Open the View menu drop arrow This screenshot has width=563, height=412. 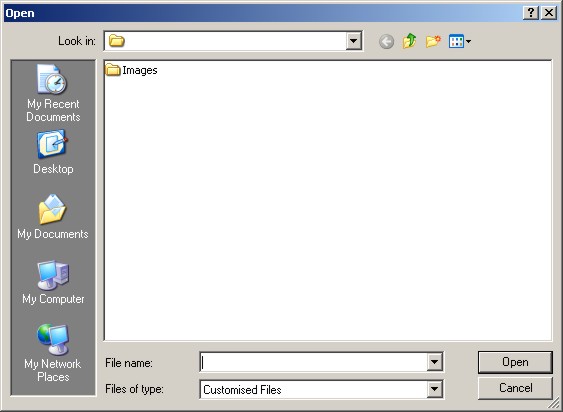coord(468,42)
